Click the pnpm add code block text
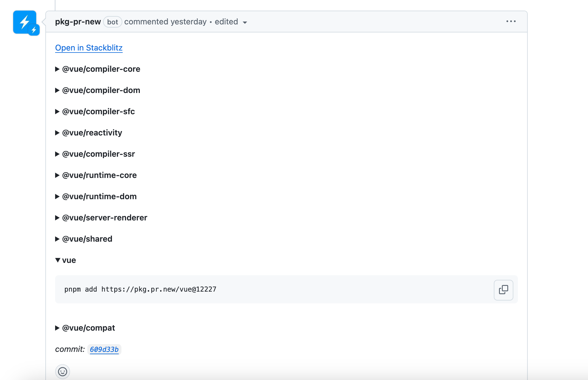This screenshot has height=380, width=588. pyautogui.click(x=140, y=289)
